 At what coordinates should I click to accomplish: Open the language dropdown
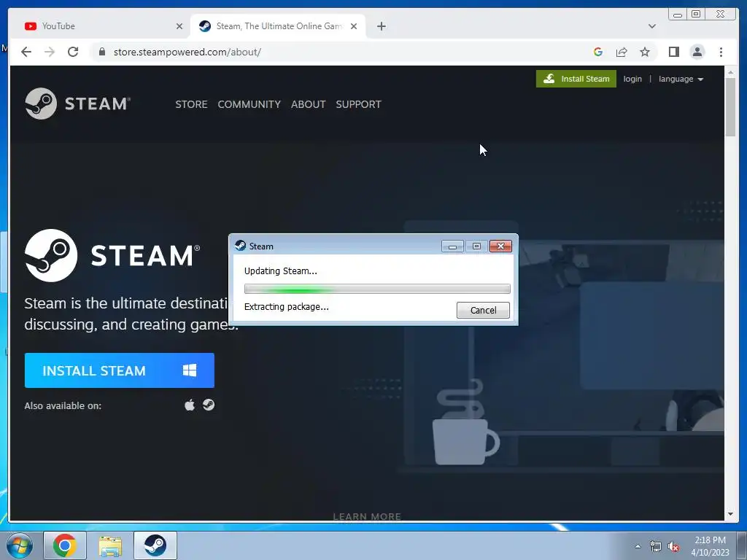pyautogui.click(x=681, y=79)
